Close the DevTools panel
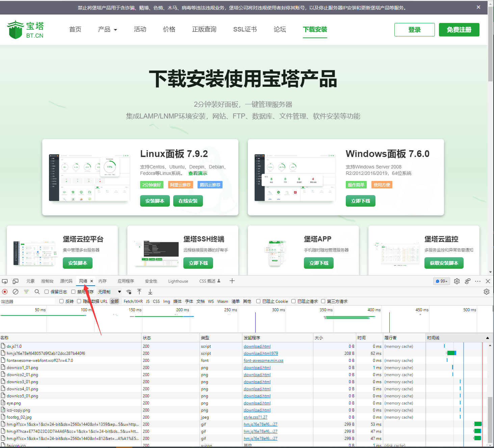The image size is (494, 448). [x=488, y=281]
